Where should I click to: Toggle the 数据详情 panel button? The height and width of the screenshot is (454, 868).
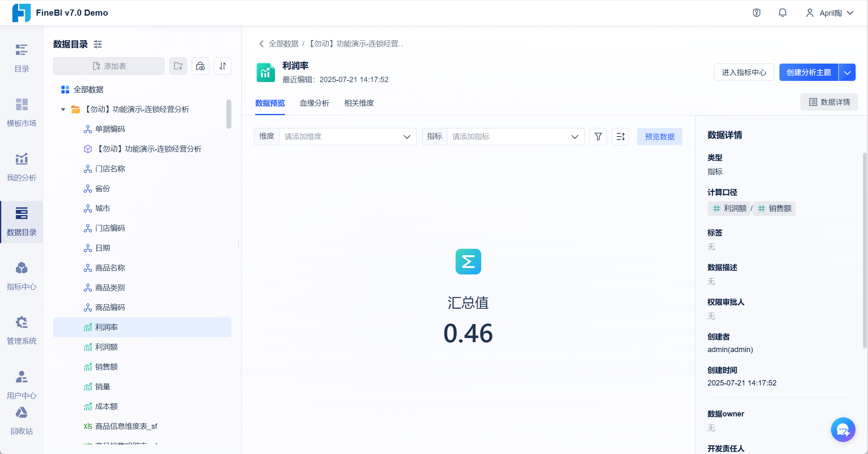click(x=829, y=102)
